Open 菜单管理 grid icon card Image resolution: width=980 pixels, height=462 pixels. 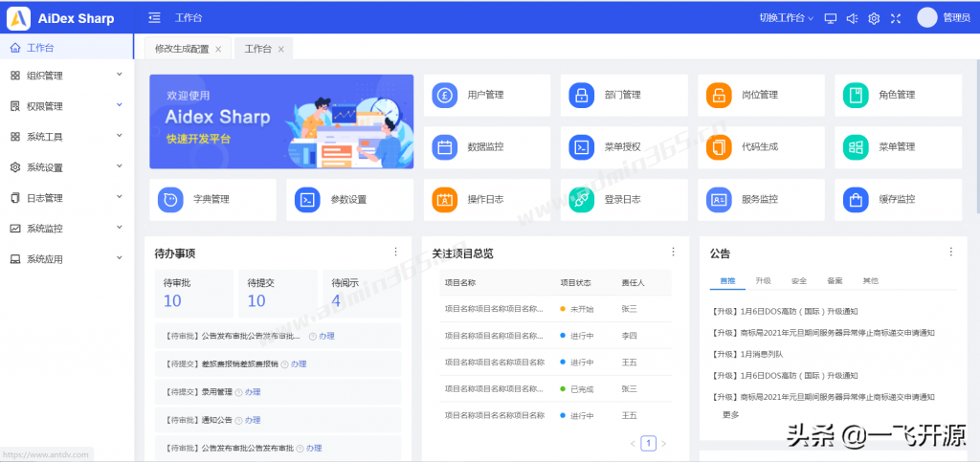tap(898, 147)
